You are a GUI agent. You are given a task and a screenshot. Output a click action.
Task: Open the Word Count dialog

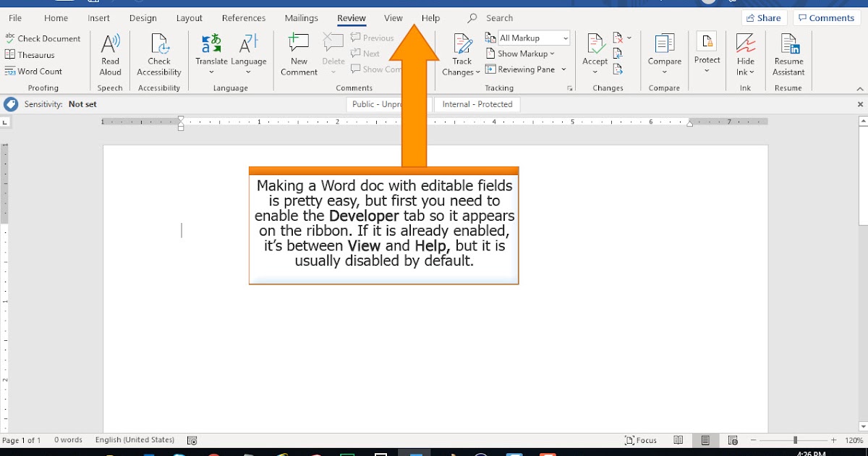click(33, 71)
